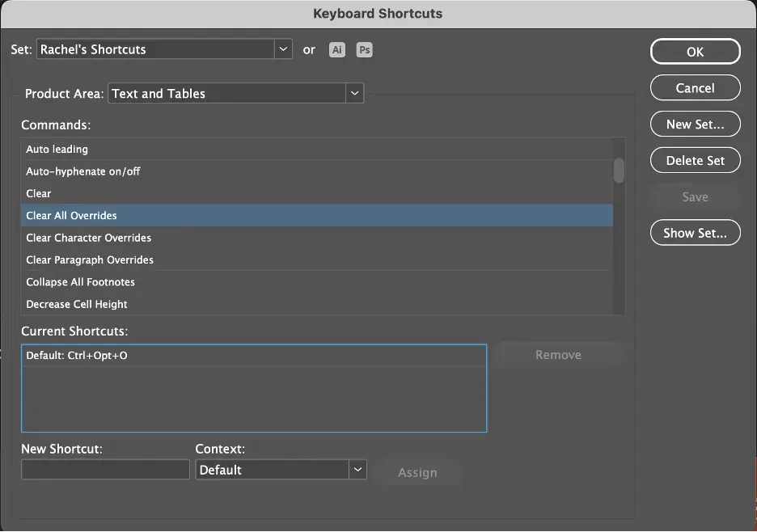Viewport: 757px width, 532px height.
Task: Open the Set dropdown showing Rachel's Shortcuts
Action: tap(164, 49)
